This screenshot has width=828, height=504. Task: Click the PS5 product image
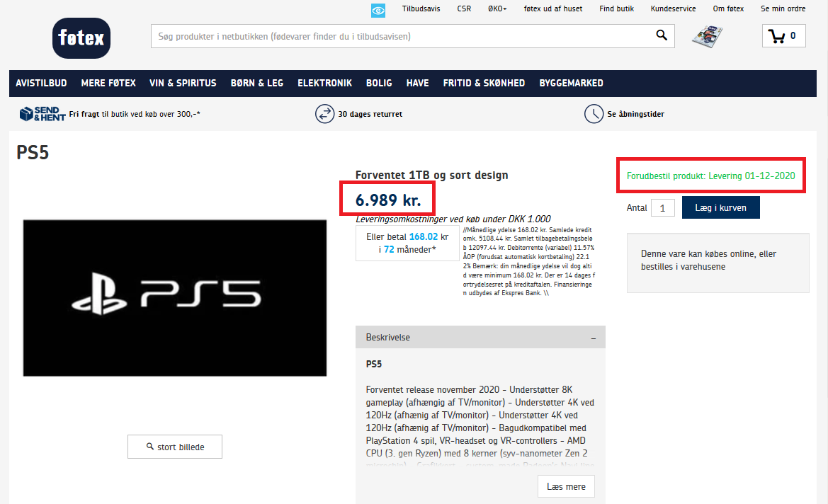(x=175, y=297)
